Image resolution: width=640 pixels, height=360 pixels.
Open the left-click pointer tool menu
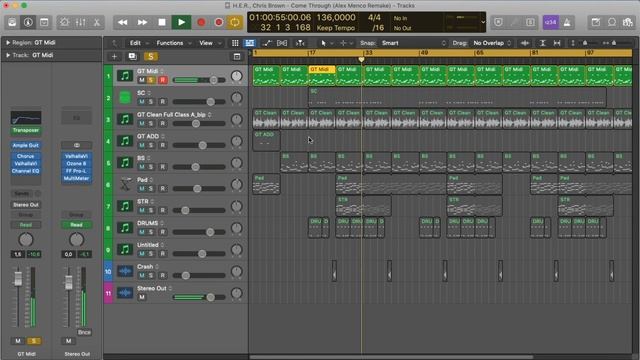point(326,43)
